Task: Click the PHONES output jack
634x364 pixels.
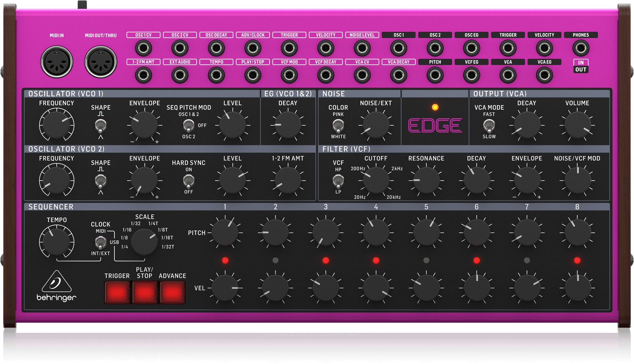Action: (581, 48)
